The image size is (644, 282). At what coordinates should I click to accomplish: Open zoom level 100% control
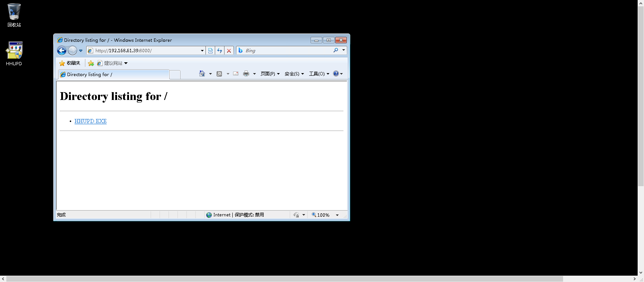tap(321, 215)
